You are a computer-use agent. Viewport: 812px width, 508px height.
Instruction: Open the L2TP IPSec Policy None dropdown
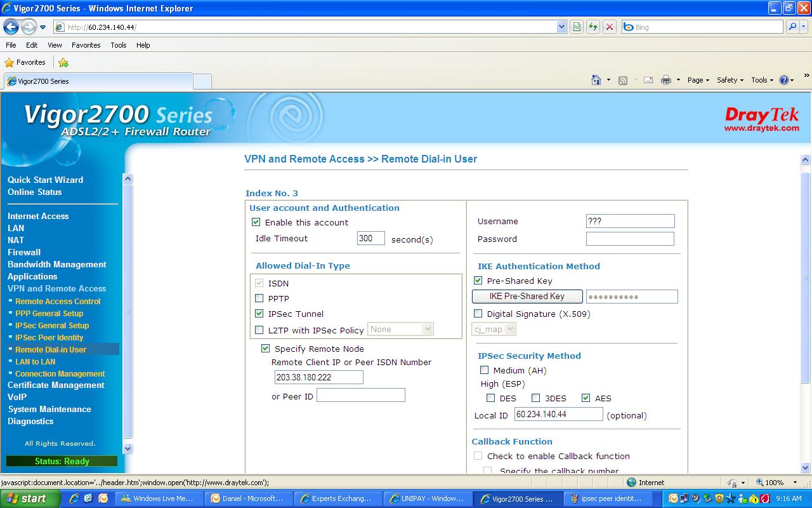click(x=400, y=329)
